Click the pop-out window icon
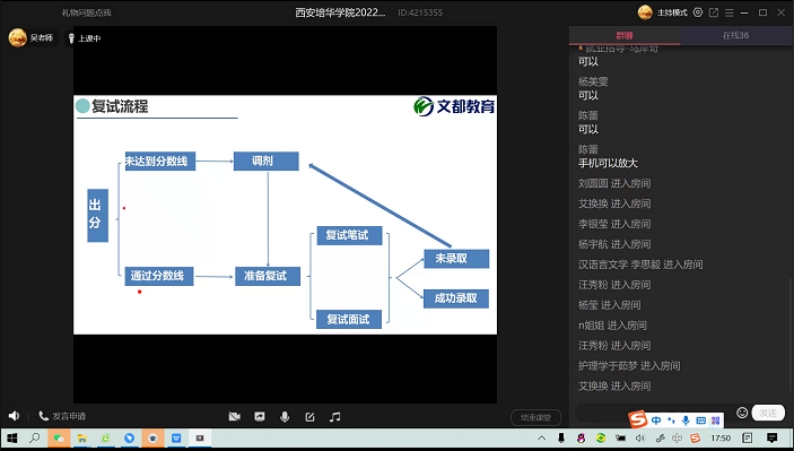Viewport: 794px width, 451px height. [713, 13]
